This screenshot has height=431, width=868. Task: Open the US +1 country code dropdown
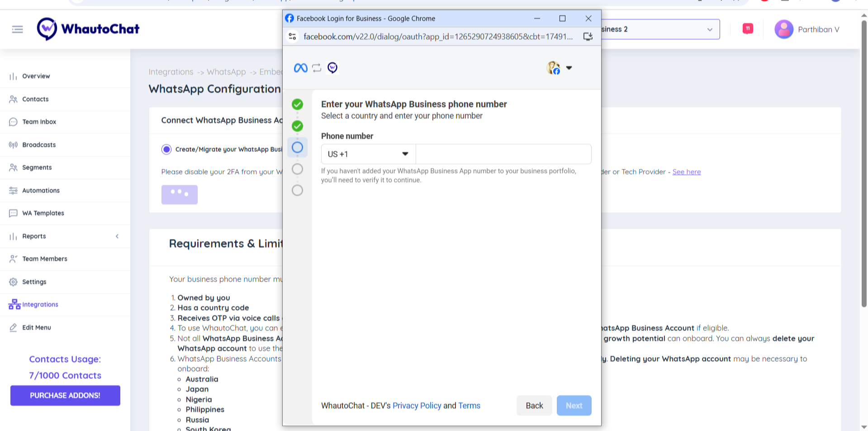click(368, 154)
